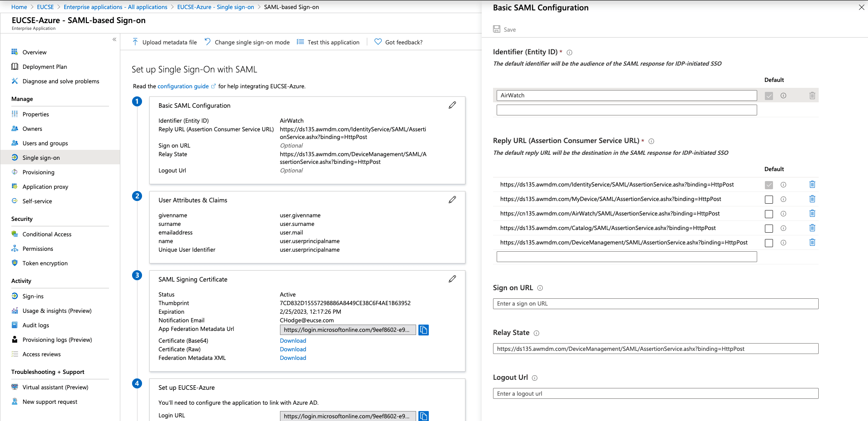This screenshot has width=868, height=421.
Task: Download the Certificate (Base64)
Action: 293,340
